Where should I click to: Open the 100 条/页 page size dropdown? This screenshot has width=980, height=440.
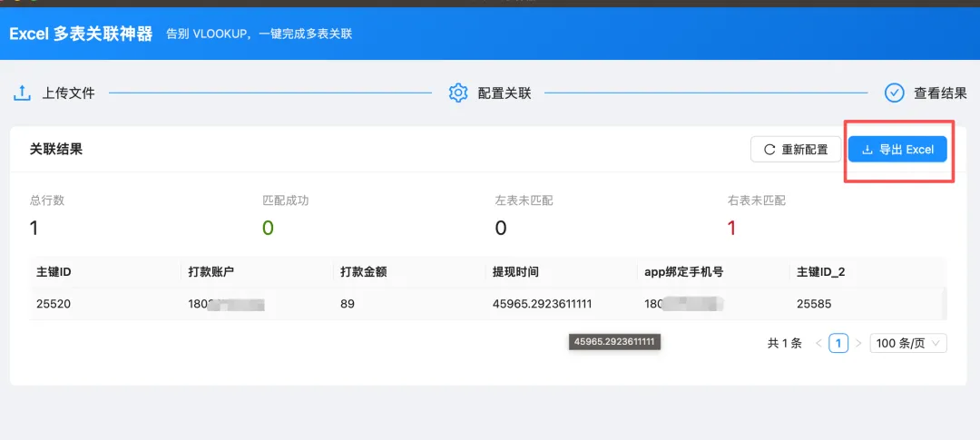908,343
